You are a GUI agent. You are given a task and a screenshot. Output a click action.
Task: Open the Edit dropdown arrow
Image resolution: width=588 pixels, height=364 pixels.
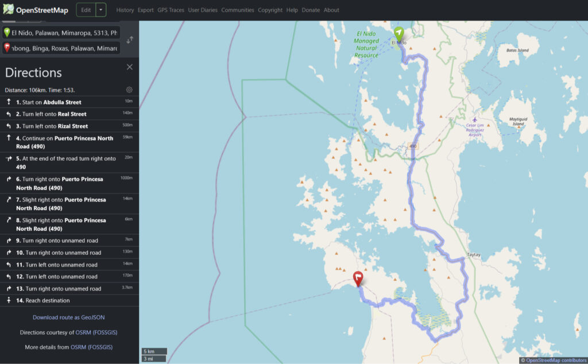click(100, 10)
